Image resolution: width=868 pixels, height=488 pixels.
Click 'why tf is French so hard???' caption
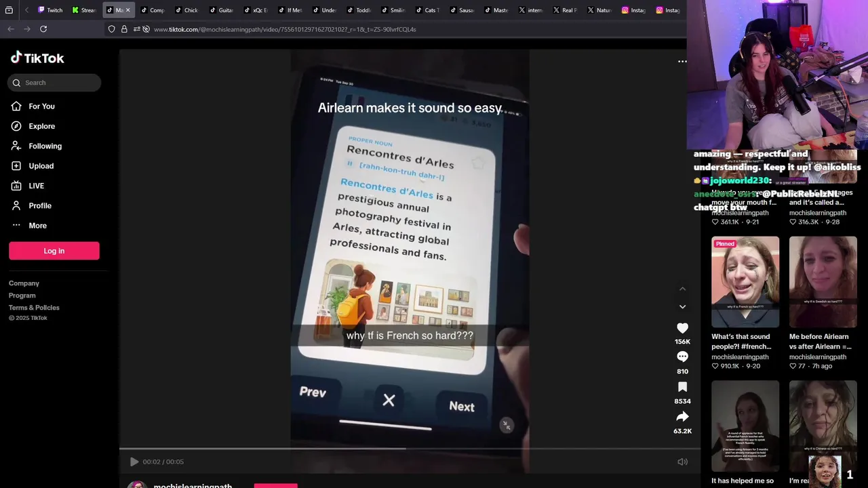(410, 335)
